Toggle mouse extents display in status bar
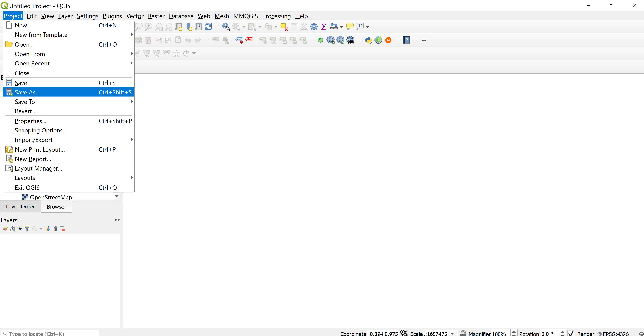This screenshot has height=336, width=644. pyautogui.click(x=403, y=333)
